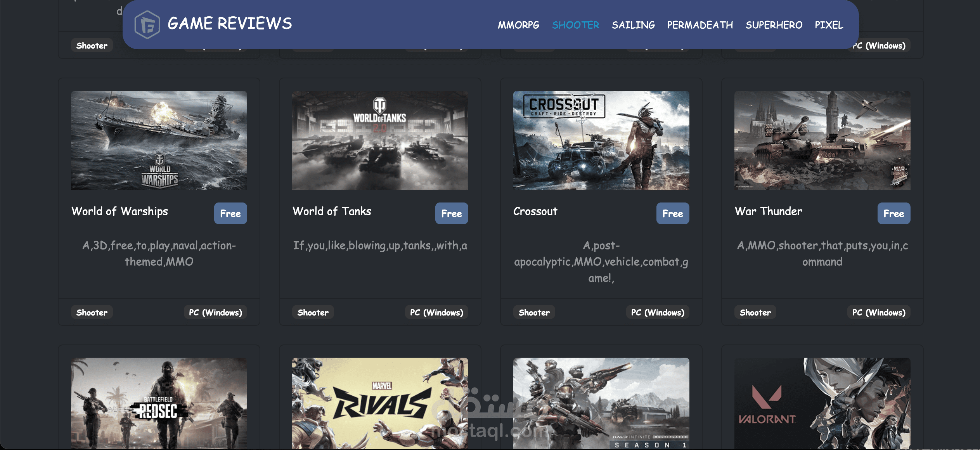View the War Thunder cover image
Viewport: 980px width, 450px height.
(822, 140)
